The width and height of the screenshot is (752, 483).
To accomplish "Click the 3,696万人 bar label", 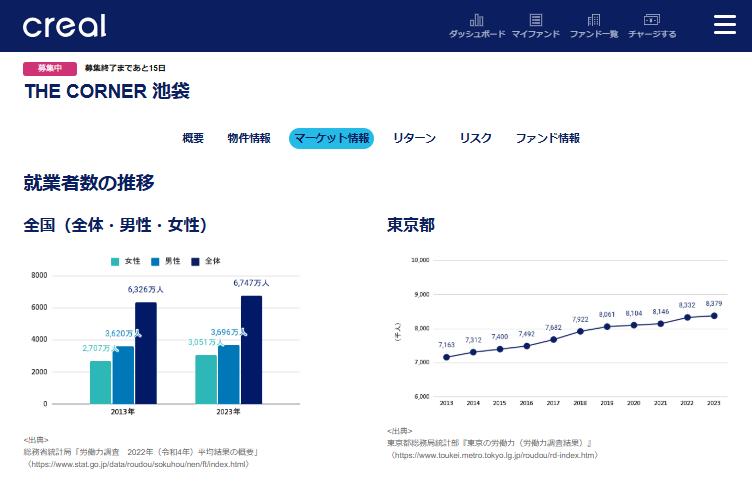I will 229,332.
